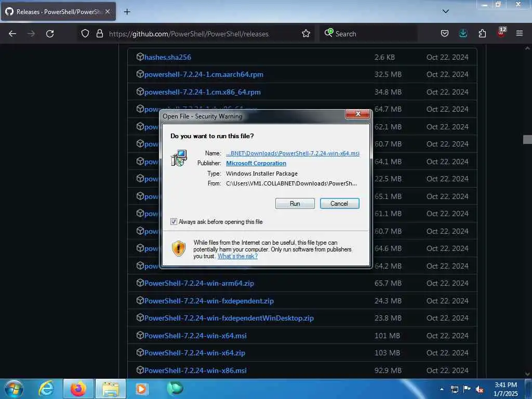Screen dimensions: 532x399
Task: Close the Security Warning dialog with X
Action: [357, 114]
